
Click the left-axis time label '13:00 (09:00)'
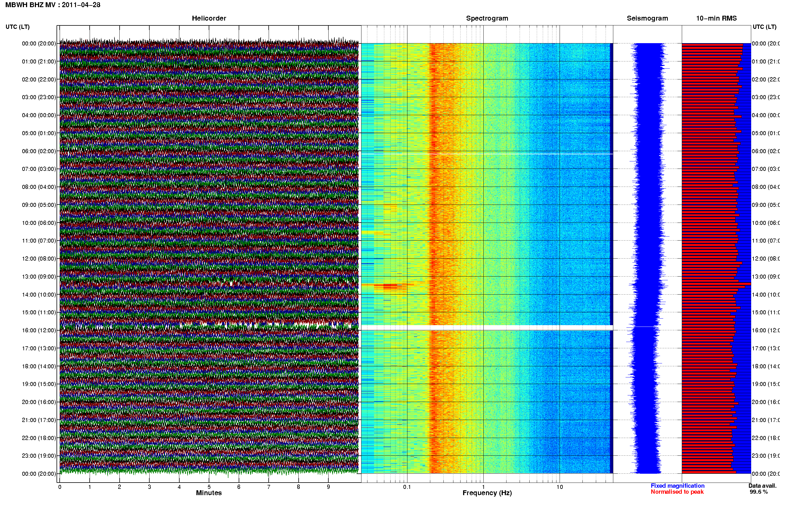39,277
